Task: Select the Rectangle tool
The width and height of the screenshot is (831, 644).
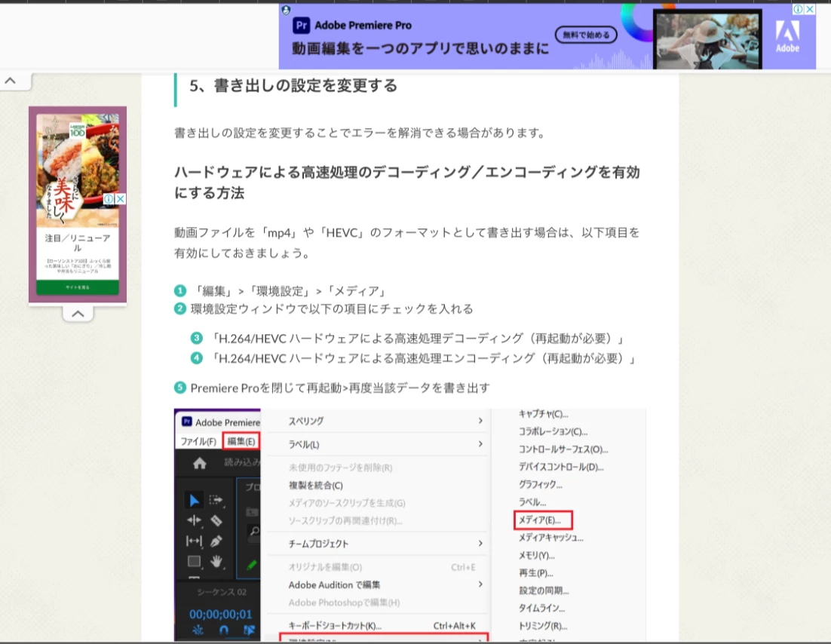Action: (194, 561)
